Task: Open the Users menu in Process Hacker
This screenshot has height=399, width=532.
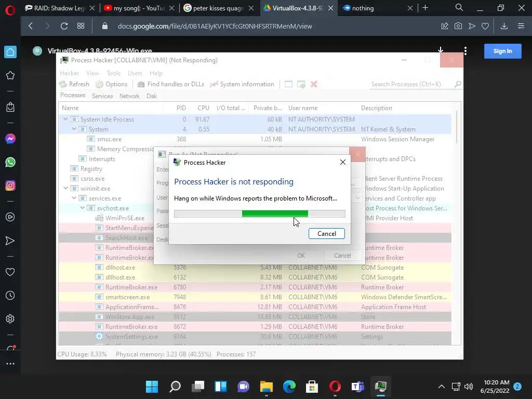Action: (x=135, y=73)
